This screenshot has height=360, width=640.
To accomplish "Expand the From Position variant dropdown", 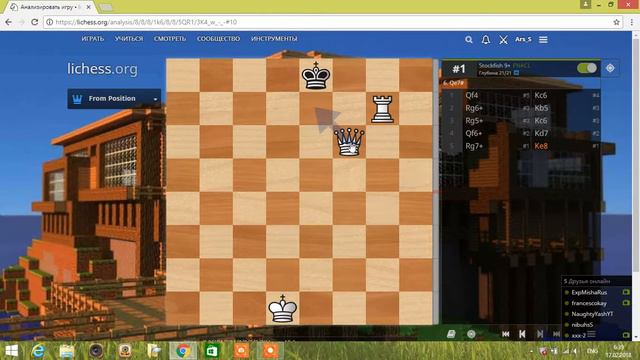I will pos(114,98).
